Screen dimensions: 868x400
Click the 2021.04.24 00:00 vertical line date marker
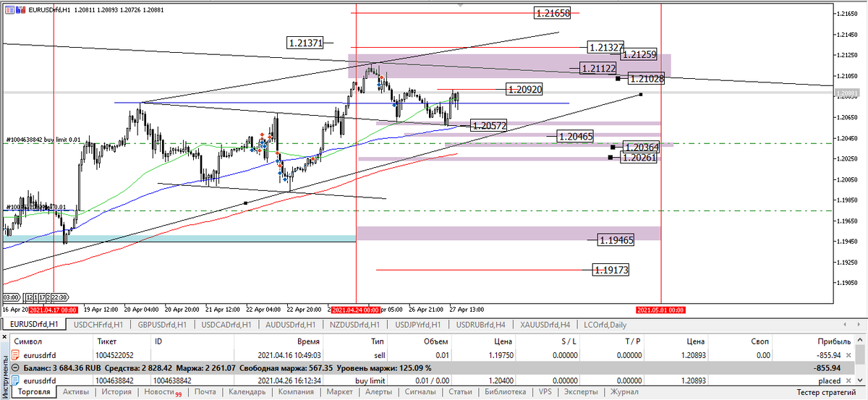point(356,310)
